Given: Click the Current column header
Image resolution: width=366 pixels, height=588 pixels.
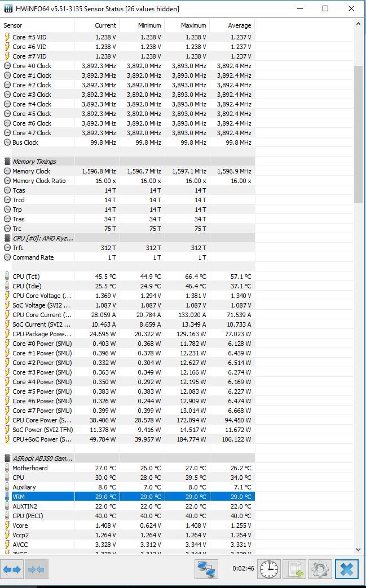Looking at the screenshot, I should pos(97,25).
